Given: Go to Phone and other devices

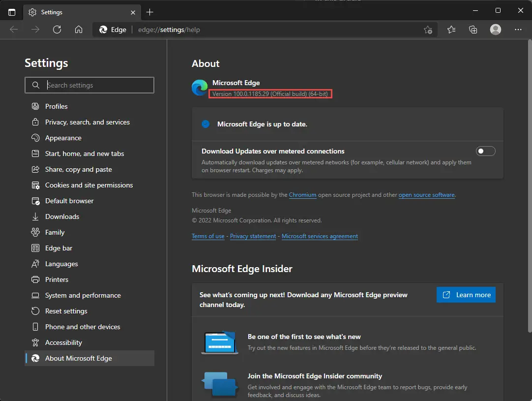Looking at the screenshot, I should 89,327.
